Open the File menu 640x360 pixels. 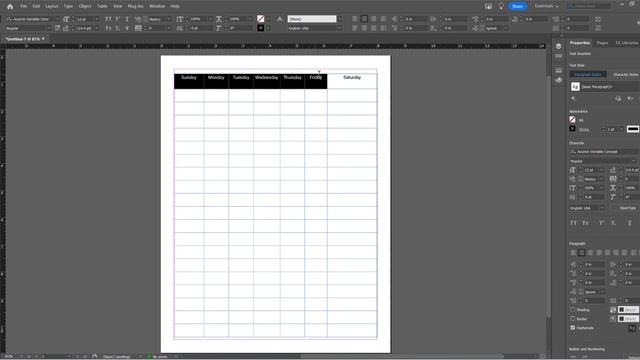click(24, 7)
